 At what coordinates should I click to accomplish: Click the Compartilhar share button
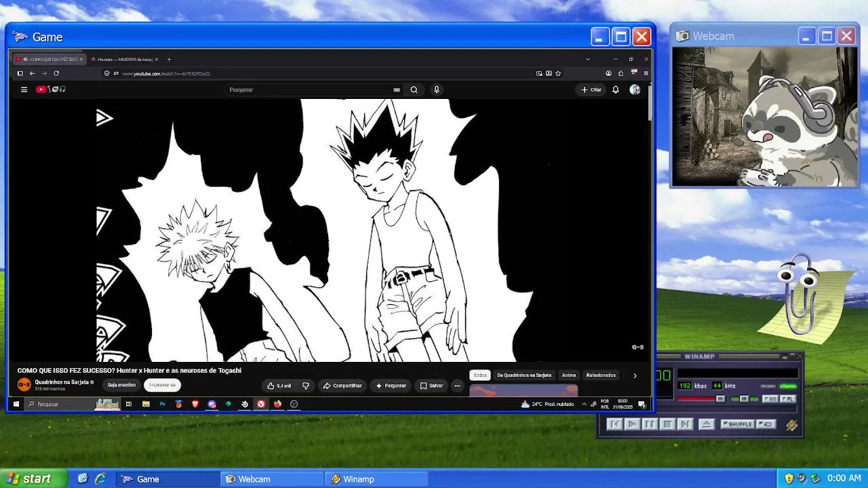click(x=342, y=386)
